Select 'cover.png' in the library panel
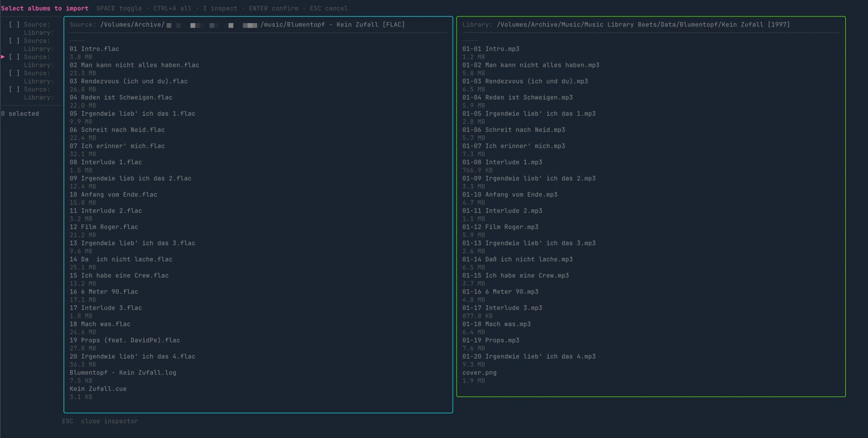This screenshot has width=868, height=438. pyautogui.click(x=479, y=372)
